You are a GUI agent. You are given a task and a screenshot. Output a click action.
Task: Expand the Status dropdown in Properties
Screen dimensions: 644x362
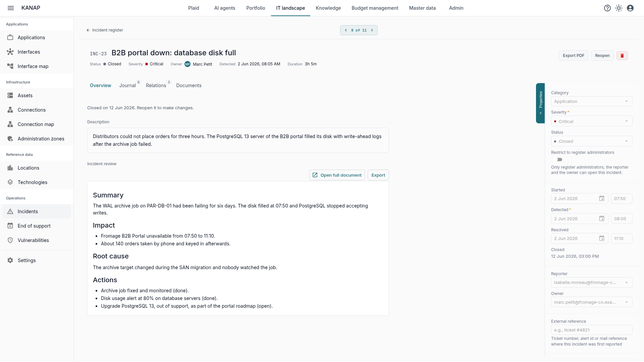tap(592, 141)
